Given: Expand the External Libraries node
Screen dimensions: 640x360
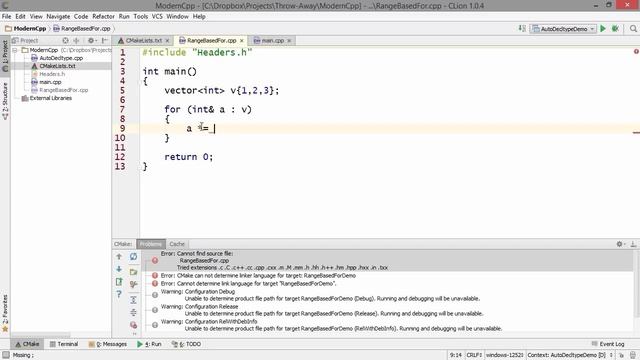Looking at the screenshot, I should click(15, 98).
